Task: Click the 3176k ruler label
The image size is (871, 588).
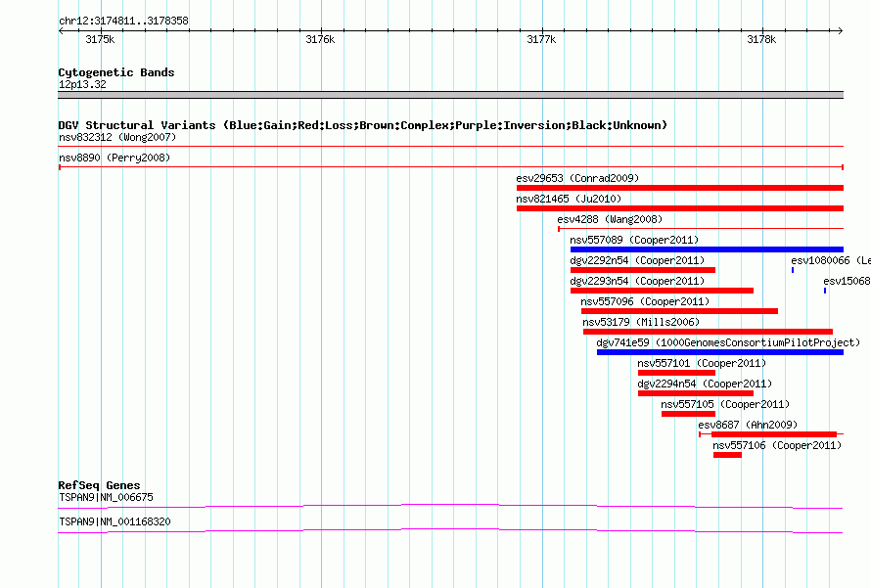Action: (x=321, y=39)
